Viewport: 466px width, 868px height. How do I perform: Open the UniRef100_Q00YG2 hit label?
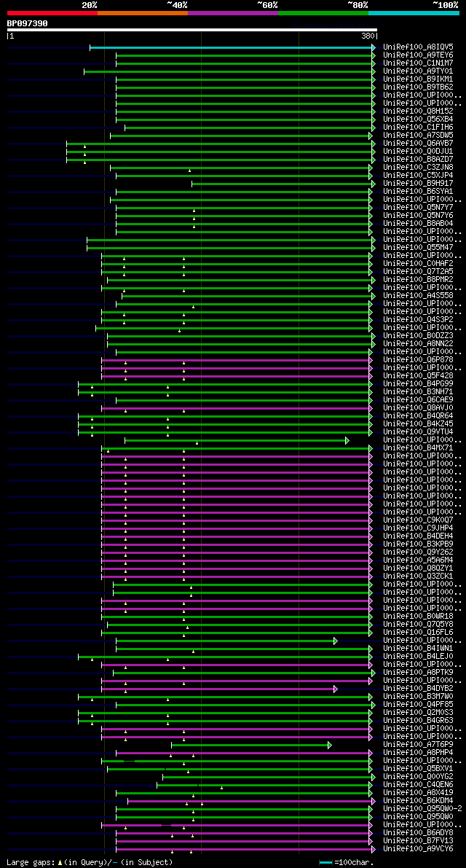coord(418,778)
